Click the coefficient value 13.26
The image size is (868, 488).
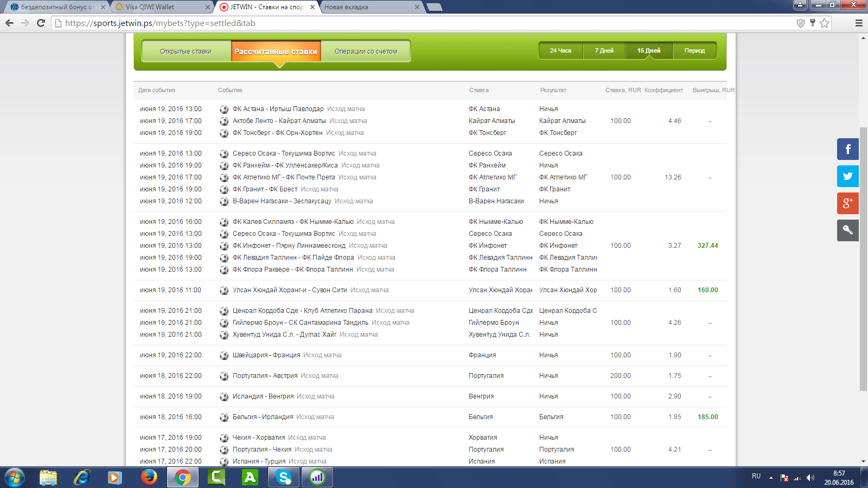pyautogui.click(x=673, y=177)
